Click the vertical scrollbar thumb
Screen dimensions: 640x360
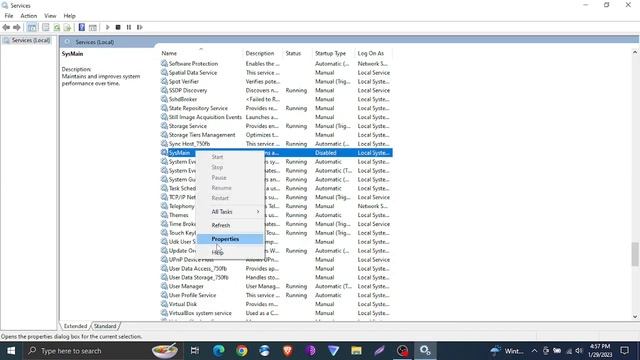[x=635, y=254]
